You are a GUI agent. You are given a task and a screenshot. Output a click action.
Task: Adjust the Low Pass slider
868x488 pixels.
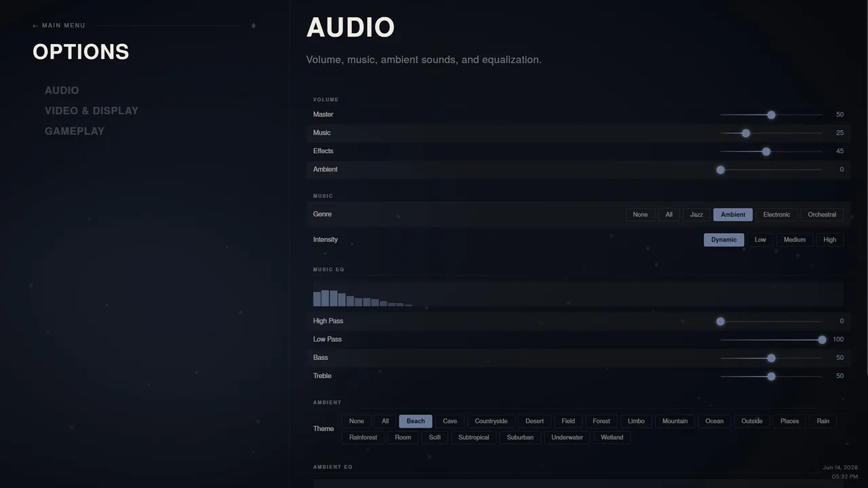coord(771,340)
